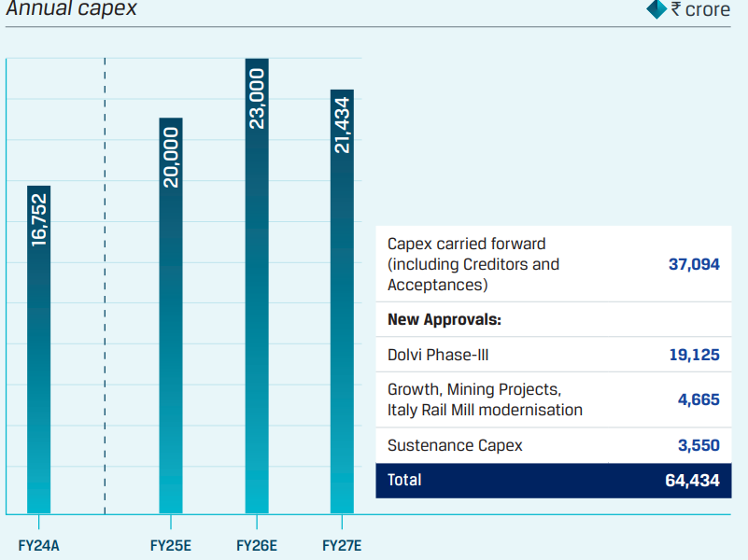Select the Sustenance Capex row label
This screenshot has width=748, height=560.
point(455,445)
